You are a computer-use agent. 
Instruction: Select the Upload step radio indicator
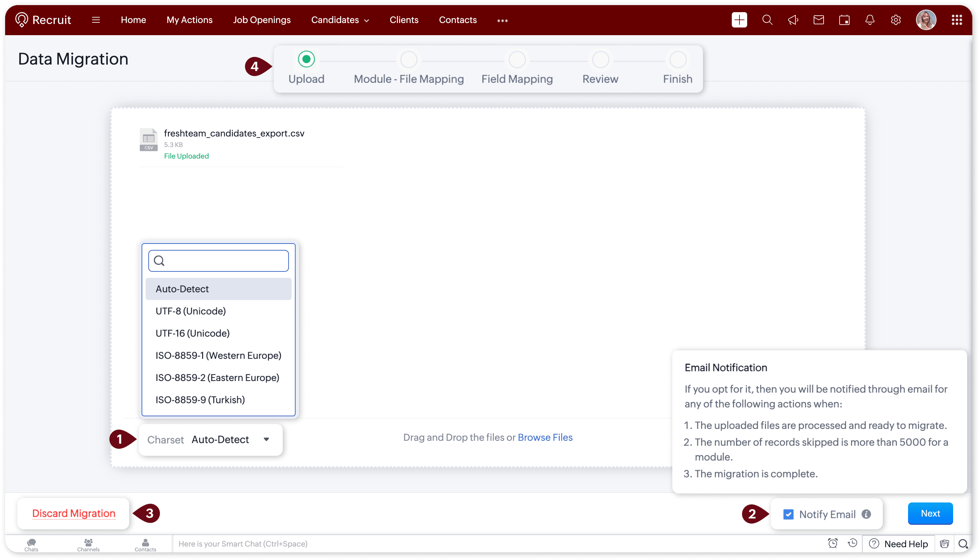(x=306, y=59)
